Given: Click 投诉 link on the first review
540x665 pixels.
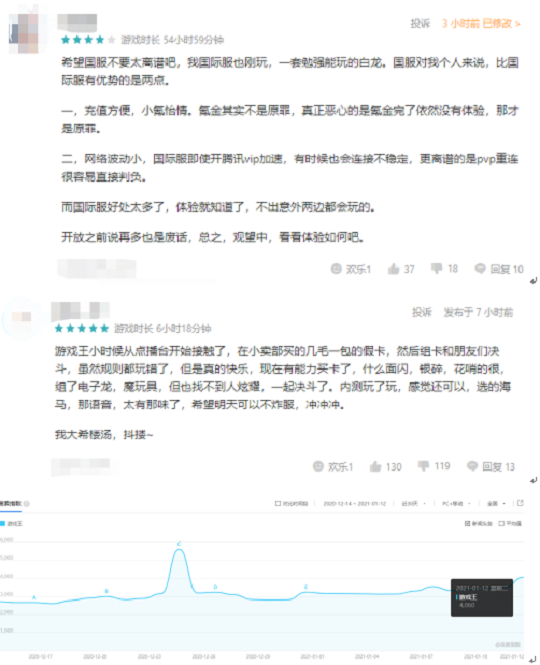Looking at the screenshot, I should [x=420, y=23].
